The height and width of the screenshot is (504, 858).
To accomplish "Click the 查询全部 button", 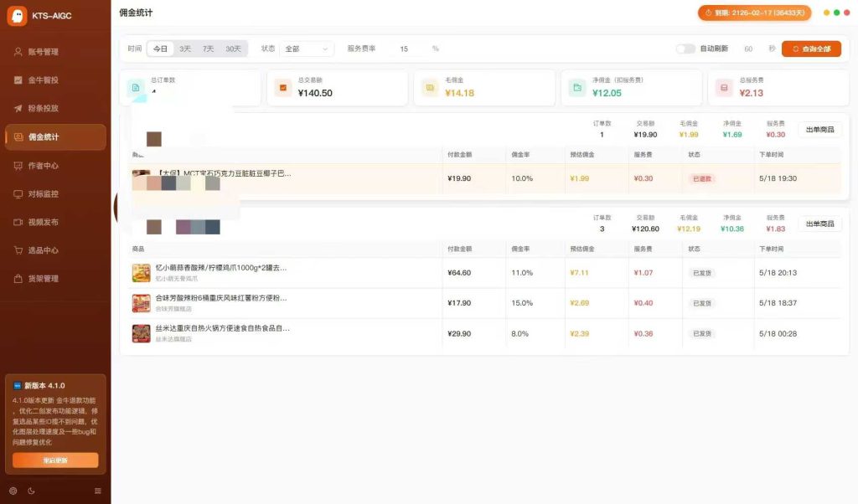I will coord(811,49).
